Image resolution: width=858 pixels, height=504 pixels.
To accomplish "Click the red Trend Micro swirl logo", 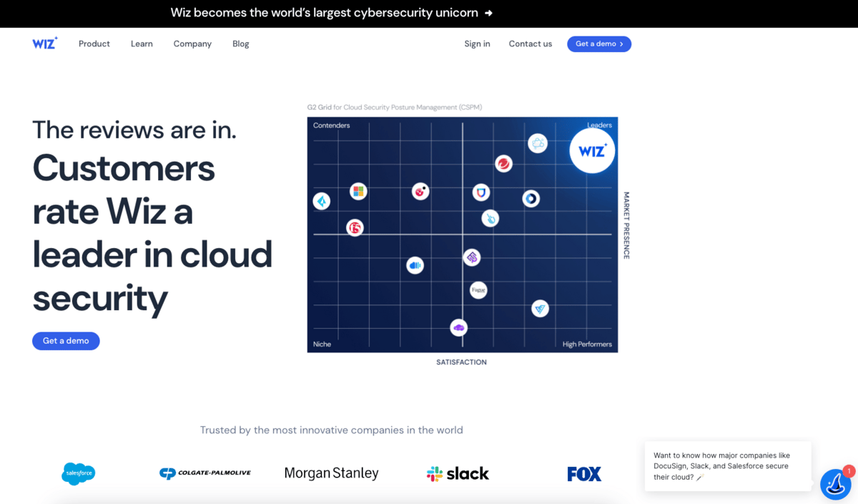I will coord(503,164).
